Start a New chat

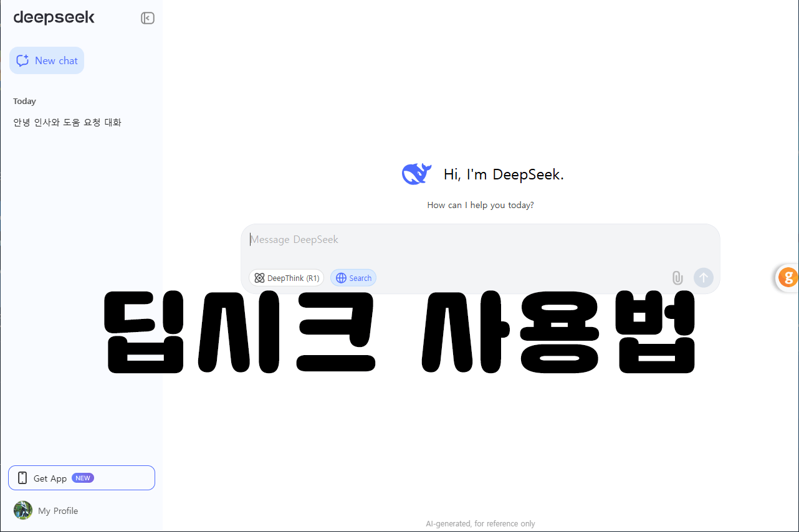coord(47,60)
